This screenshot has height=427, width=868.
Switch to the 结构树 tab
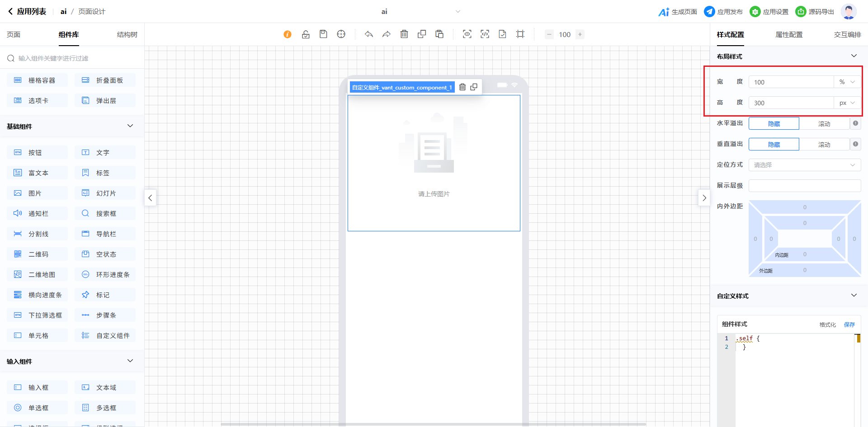coord(127,35)
